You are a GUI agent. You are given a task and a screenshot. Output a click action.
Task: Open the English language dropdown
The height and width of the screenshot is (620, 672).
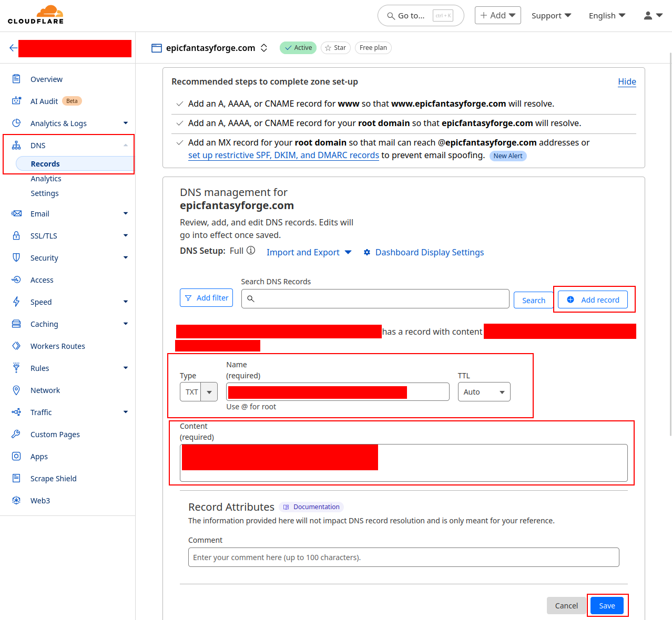point(607,16)
